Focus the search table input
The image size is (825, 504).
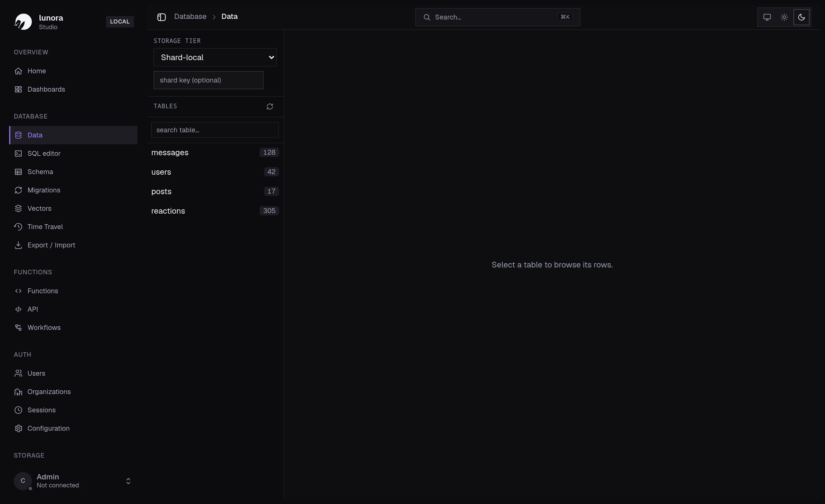[x=215, y=130]
